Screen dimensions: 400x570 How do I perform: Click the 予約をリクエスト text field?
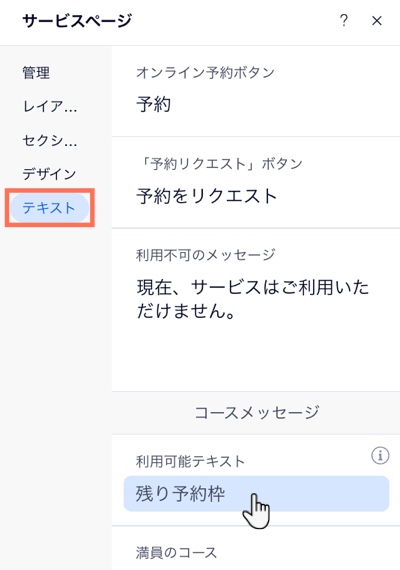(256, 196)
